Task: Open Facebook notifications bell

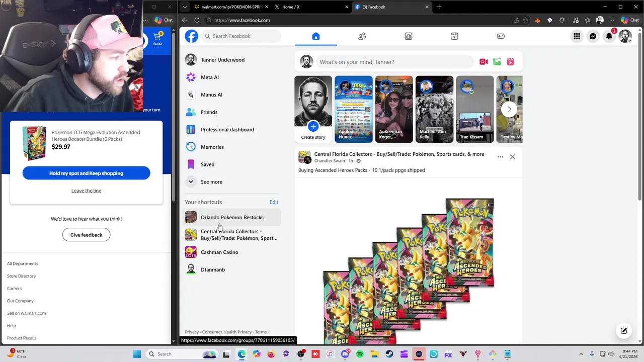Action: (609, 36)
